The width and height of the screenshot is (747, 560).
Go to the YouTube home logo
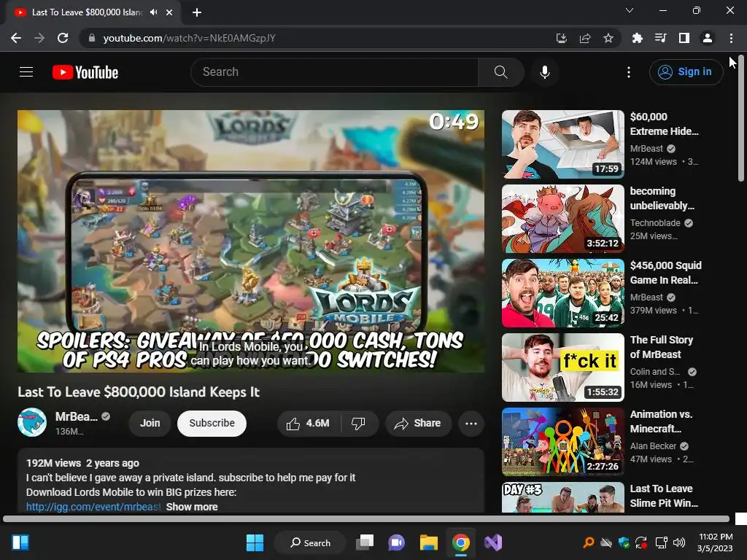85,72
